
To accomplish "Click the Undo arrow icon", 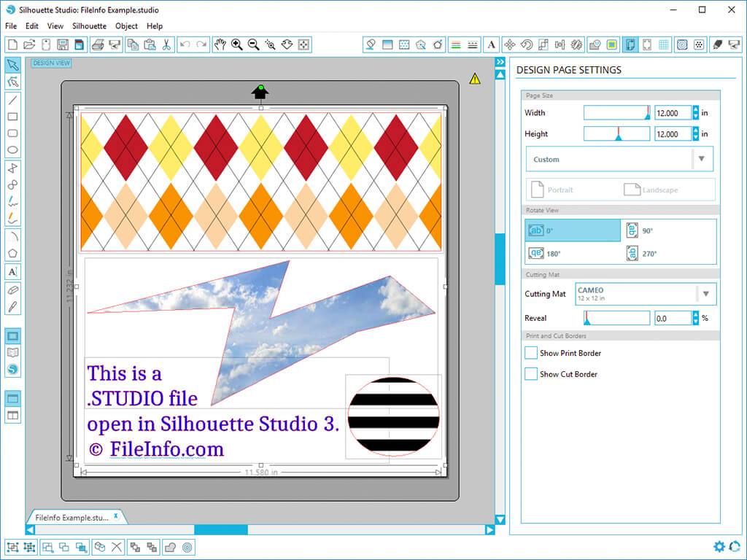I will click(x=185, y=44).
